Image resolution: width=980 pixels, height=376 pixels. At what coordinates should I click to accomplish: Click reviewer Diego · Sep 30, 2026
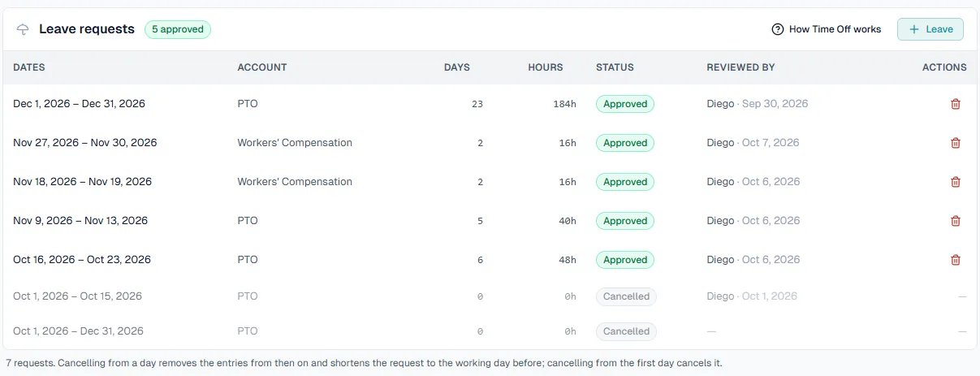758,104
